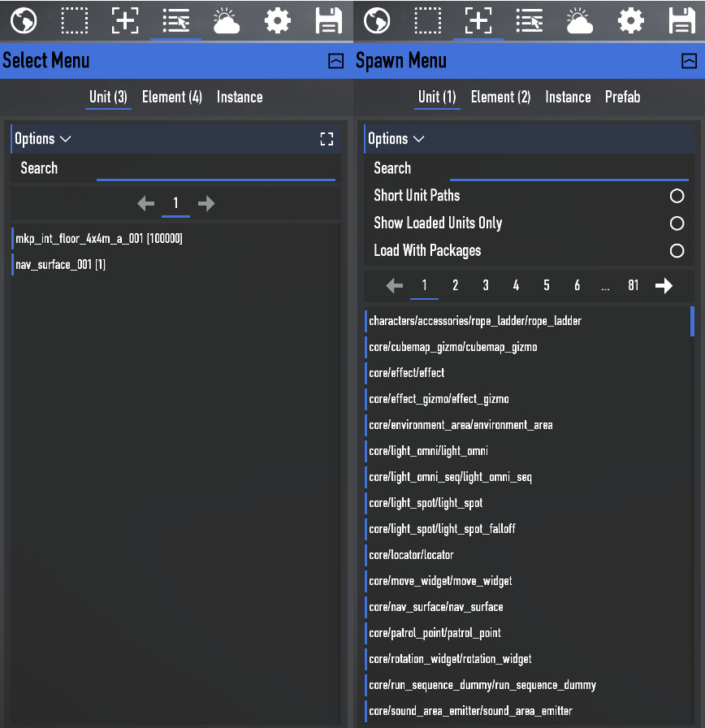This screenshot has height=728, width=705.
Task: Open the world globe icon in Spawn Menu toolbar
Action: (x=377, y=21)
